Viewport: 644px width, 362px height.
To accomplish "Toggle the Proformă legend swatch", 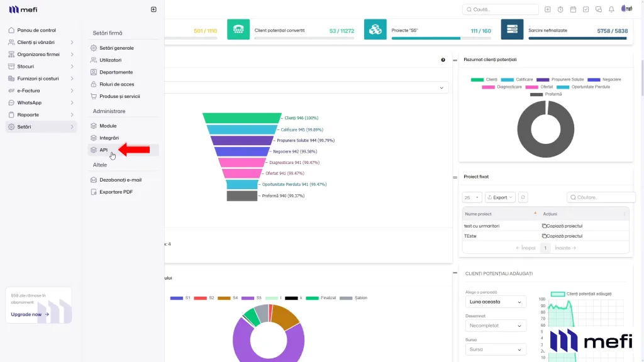I will pos(536,94).
